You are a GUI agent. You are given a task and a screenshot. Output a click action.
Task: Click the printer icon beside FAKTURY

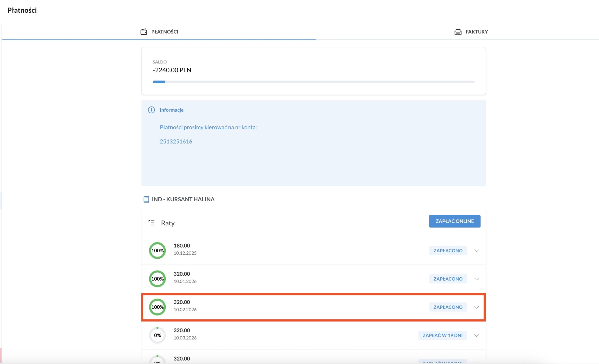tap(458, 32)
